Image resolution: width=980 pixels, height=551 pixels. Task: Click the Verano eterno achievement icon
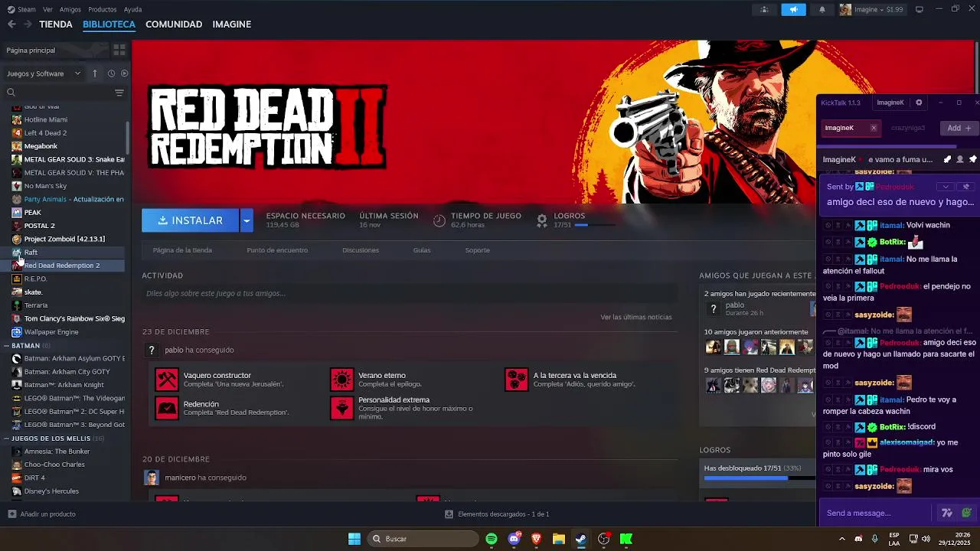point(341,380)
